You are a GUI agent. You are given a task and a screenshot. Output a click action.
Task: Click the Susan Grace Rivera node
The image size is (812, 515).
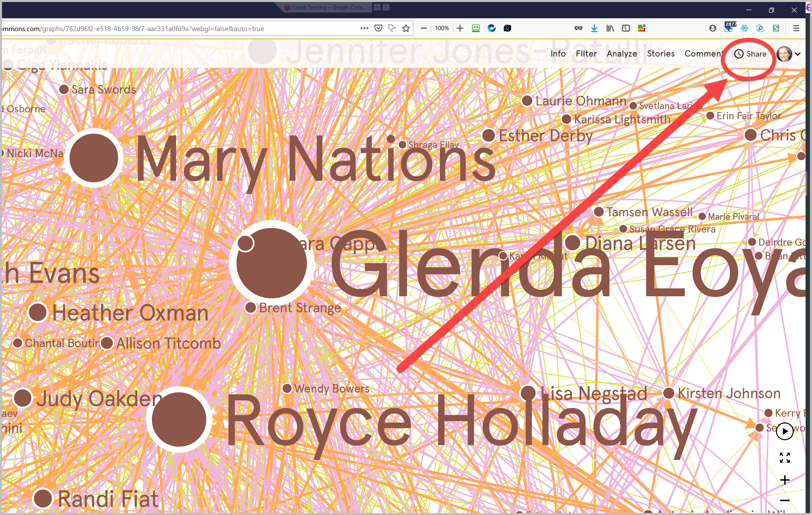(623, 229)
